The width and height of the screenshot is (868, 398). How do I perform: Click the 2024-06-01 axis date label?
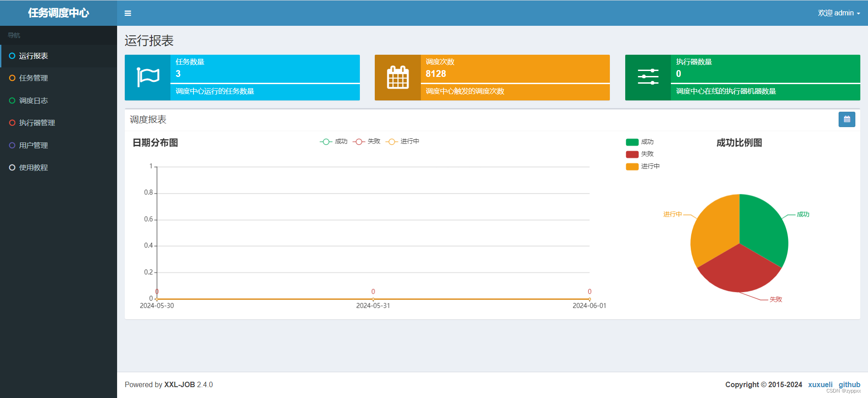click(590, 306)
